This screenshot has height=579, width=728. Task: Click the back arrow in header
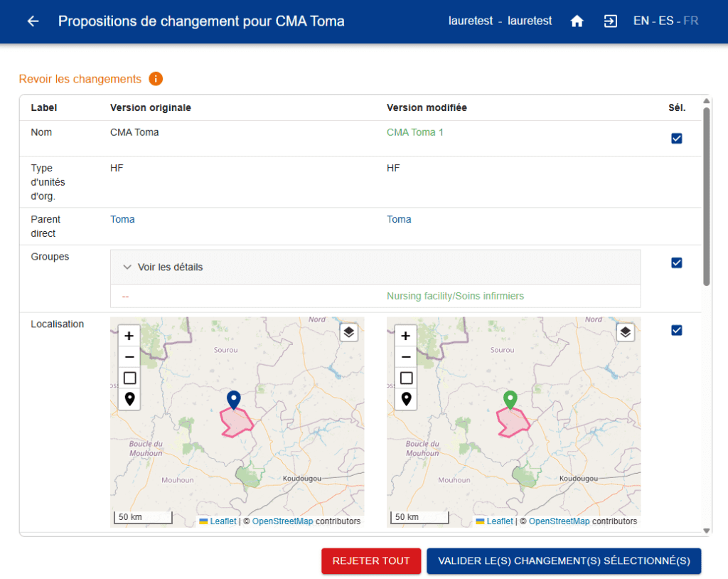(33, 21)
